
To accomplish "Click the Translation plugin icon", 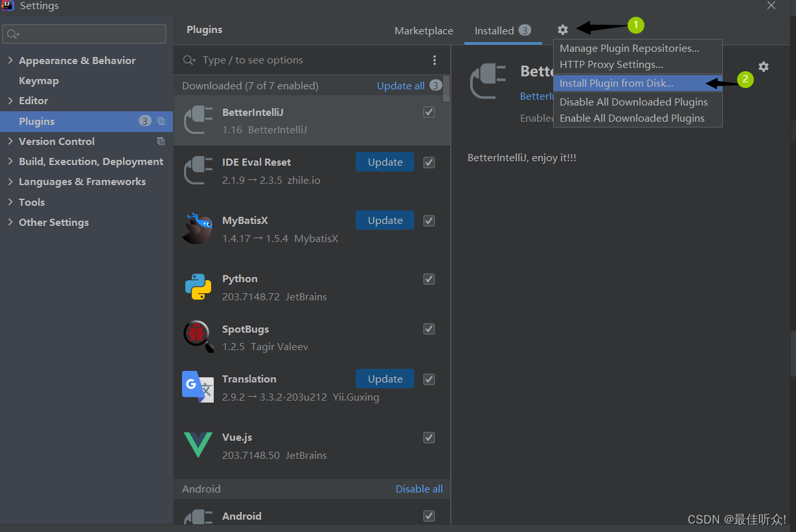I will click(198, 386).
